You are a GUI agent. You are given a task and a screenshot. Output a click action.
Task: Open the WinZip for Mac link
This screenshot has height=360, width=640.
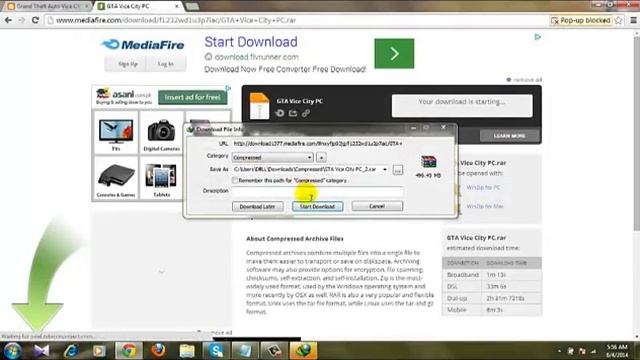[x=484, y=206]
